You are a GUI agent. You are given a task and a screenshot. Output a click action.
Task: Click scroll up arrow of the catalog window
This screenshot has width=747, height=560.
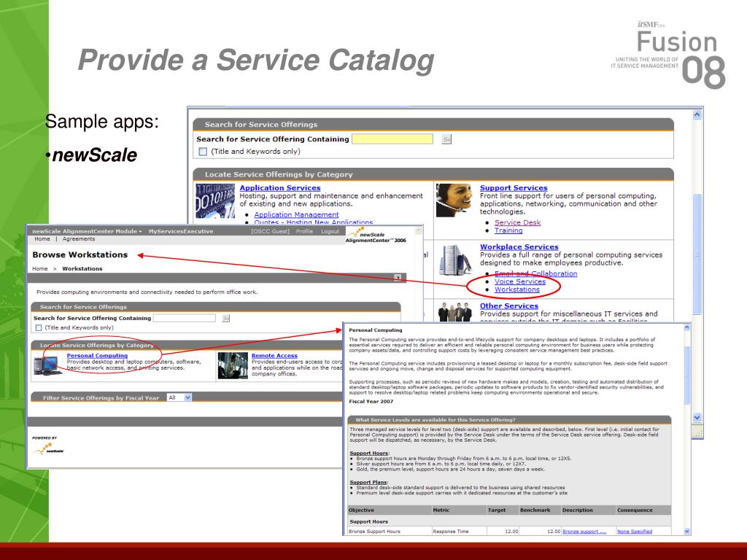697,114
